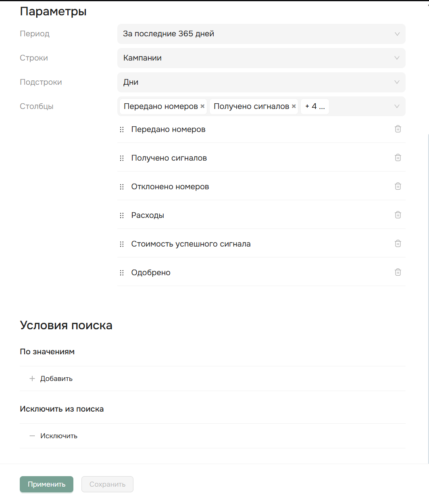429x504 pixels.
Task: Remove Передано номеров tag with x
Action: pyautogui.click(x=202, y=107)
